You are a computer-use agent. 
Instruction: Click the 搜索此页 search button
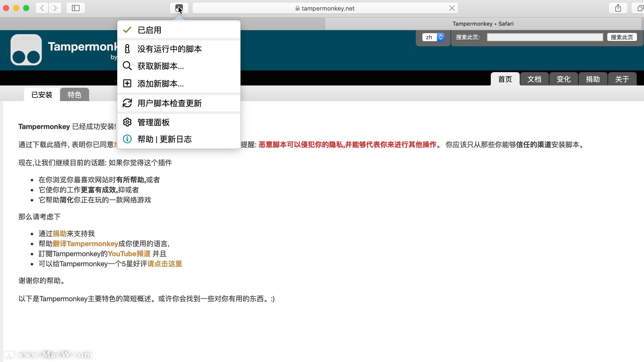click(622, 37)
